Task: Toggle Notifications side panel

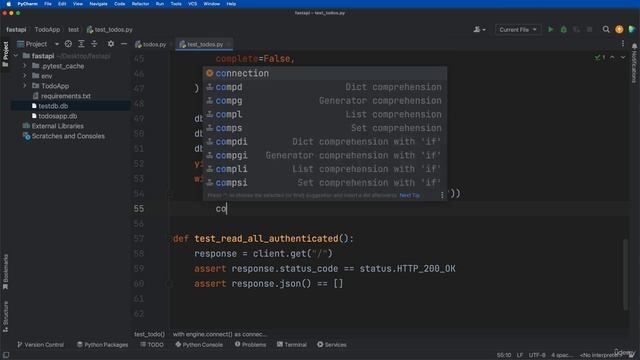Action: (634, 63)
